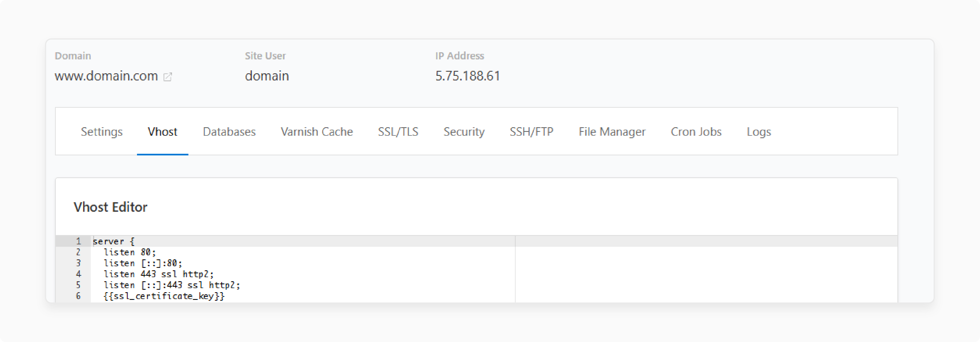The width and height of the screenshot is (980, 342).
Task: Click the 'Site User' field label
Action: pyautogui.click(x=265, y=56)
